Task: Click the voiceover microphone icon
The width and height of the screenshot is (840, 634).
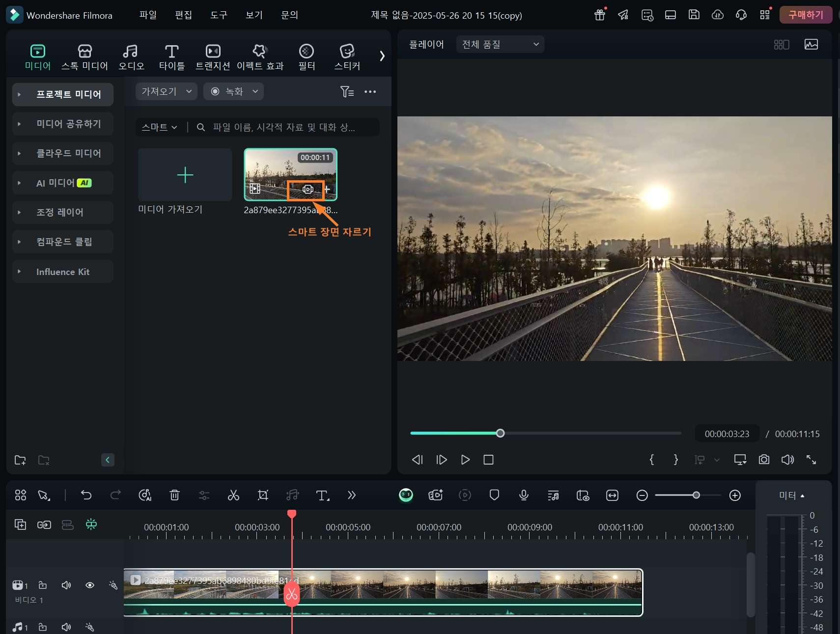Action: point(524,495)
